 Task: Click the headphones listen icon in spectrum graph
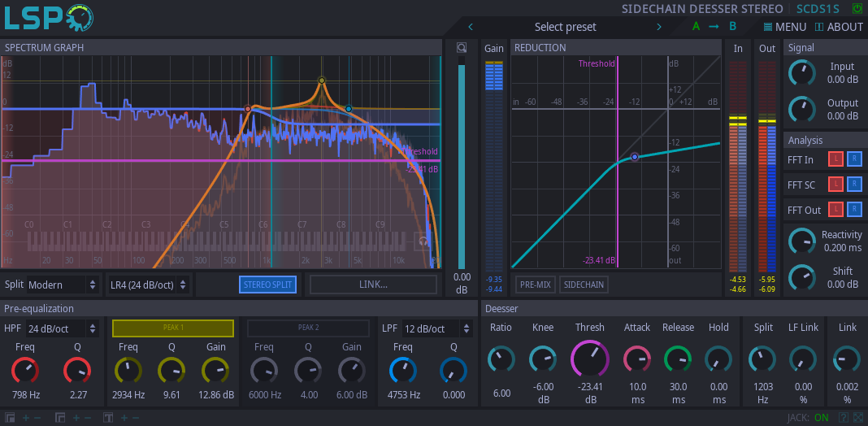coord(423,241)
